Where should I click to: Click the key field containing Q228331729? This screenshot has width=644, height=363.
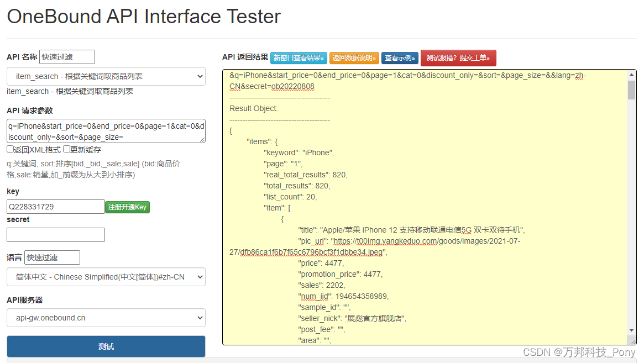56,207
